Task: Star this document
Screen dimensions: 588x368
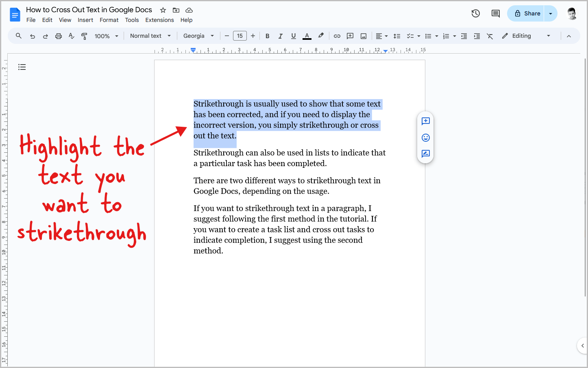Action: 163,10
